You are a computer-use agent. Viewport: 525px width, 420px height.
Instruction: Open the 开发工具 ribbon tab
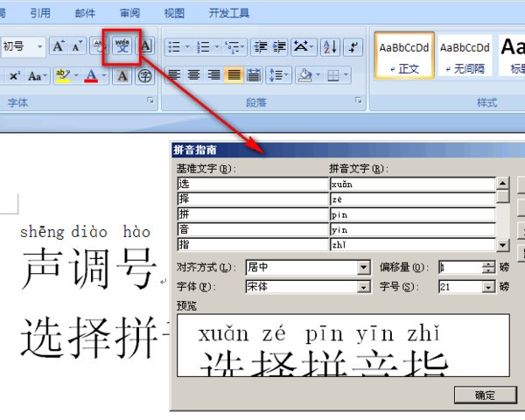tap(228, 13)
